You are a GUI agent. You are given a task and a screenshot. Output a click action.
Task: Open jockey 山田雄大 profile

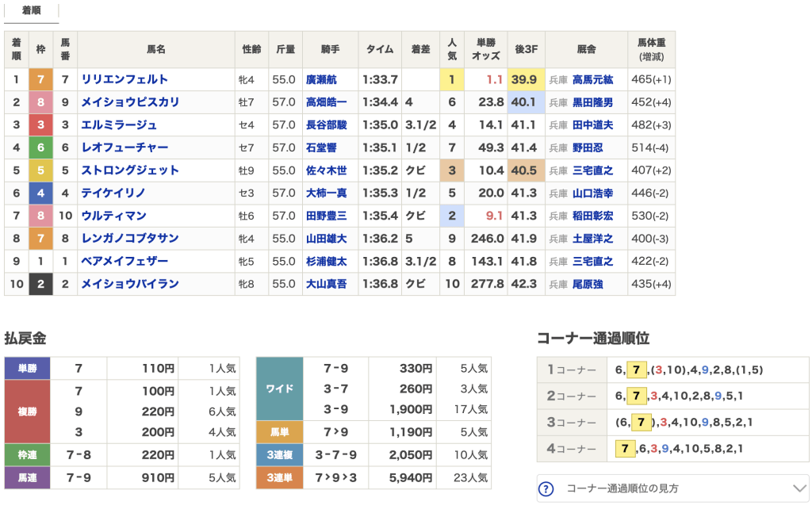(326, 239)
